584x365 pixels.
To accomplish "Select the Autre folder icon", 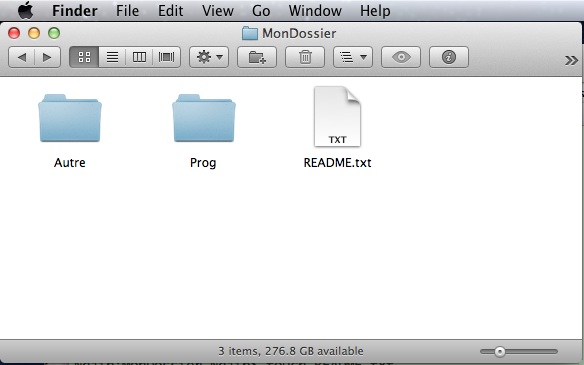I will (x=70, y=118).
